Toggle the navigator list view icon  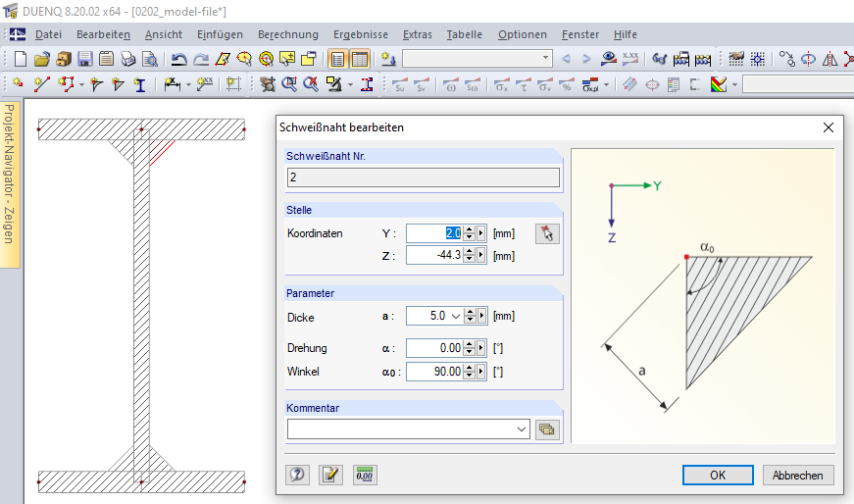tap(337, 59)
